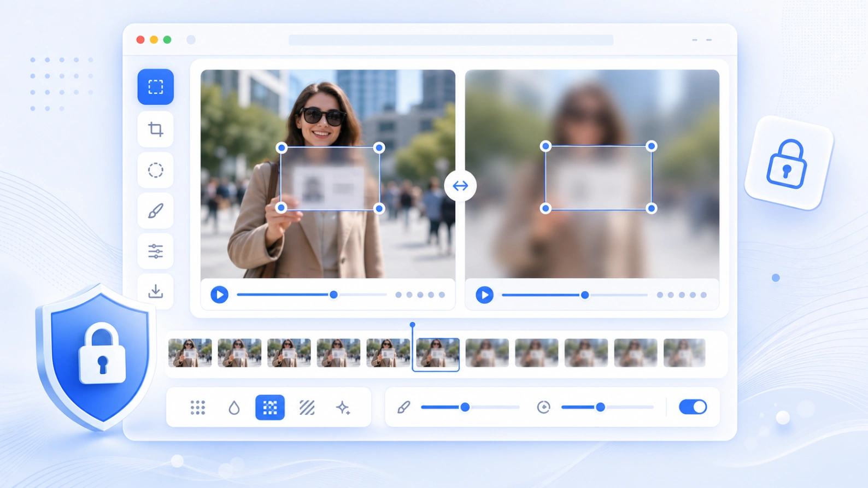Select the highlighted frame thumbnail in timeline
The height and width of the screenshot is (488, 868).
pos(436,355)
